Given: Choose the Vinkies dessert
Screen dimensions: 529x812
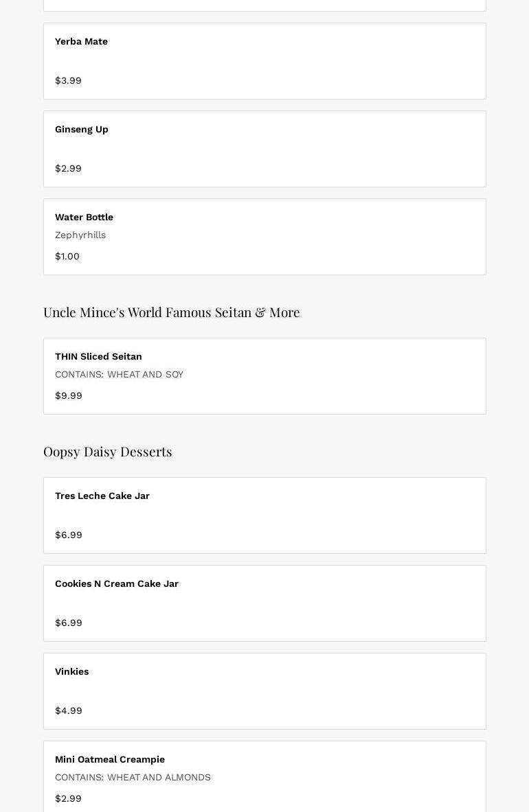Looking at the screenshot, I should click(72, 672).
